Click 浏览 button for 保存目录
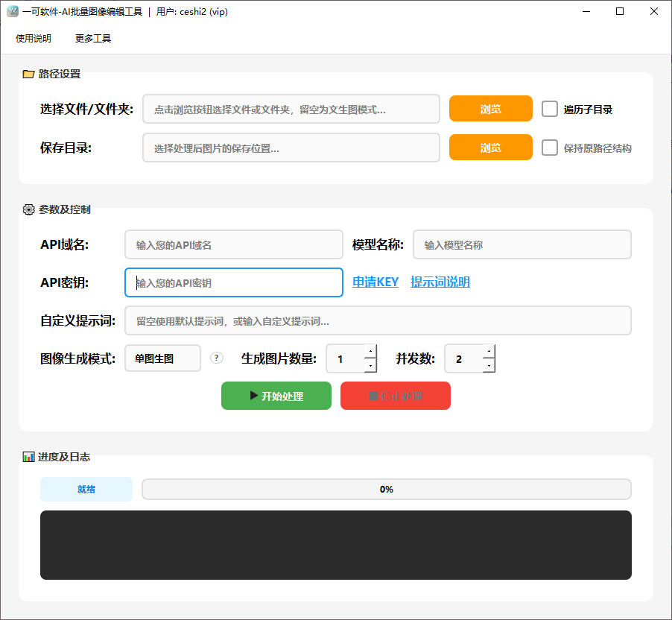Screen dimensions: 672x620 point(490,148)
